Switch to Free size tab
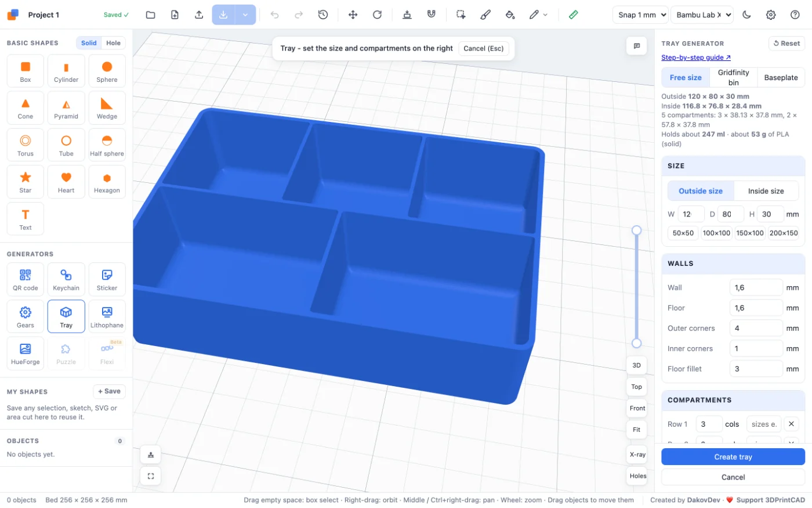Viewport: 812px width, 508px height. (686, 77)
